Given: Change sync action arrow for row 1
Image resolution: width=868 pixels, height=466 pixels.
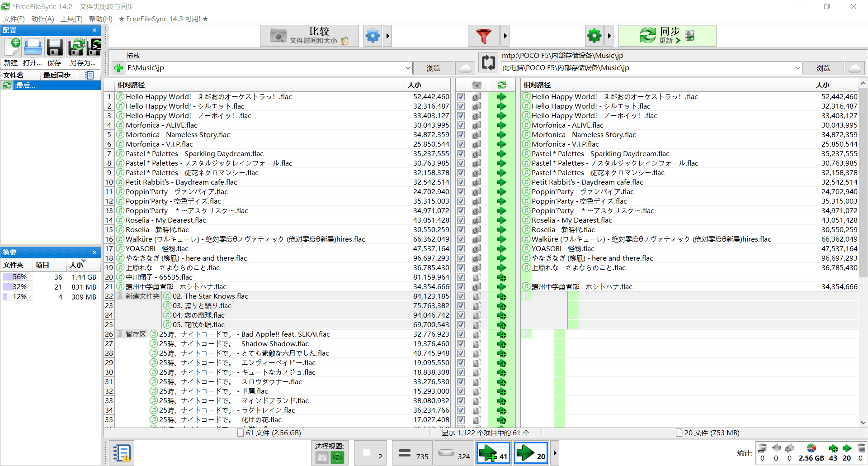Looking at the screenshot, I should click(x=502, y=97).
